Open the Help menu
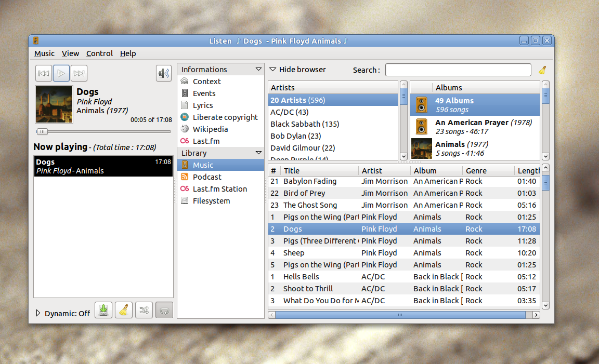 click(x=128, y=53)
